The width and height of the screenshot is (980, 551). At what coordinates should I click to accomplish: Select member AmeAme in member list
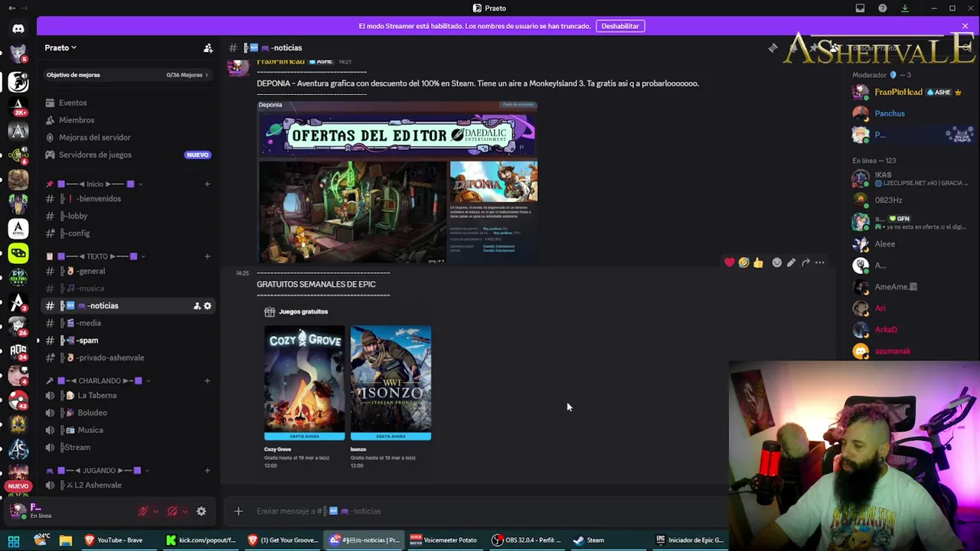click(x=896, y=287)
